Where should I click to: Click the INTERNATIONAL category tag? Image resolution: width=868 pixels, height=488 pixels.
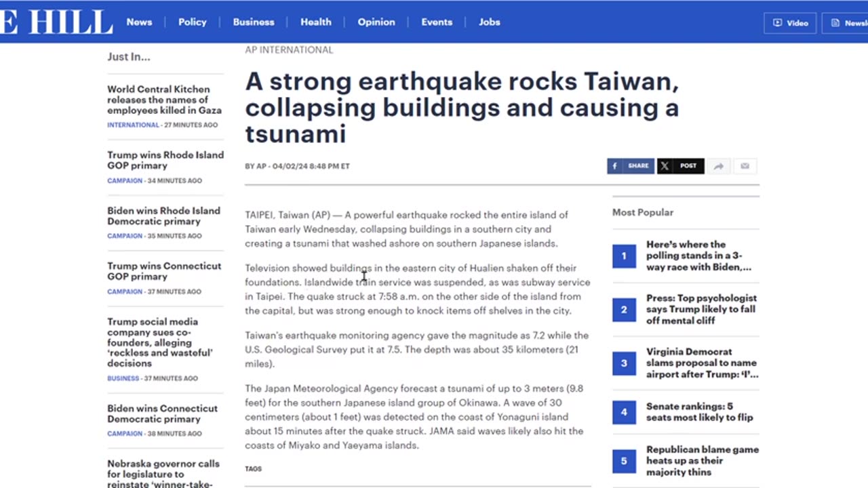[x=133, y=125]
